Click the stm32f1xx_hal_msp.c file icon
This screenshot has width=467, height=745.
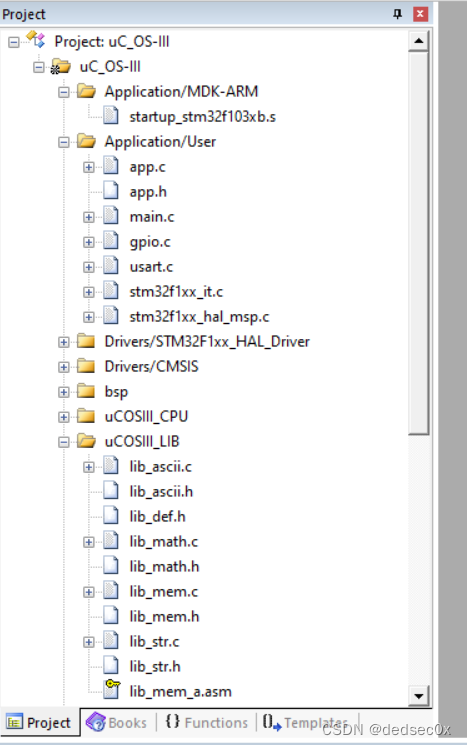click(111, 316)
